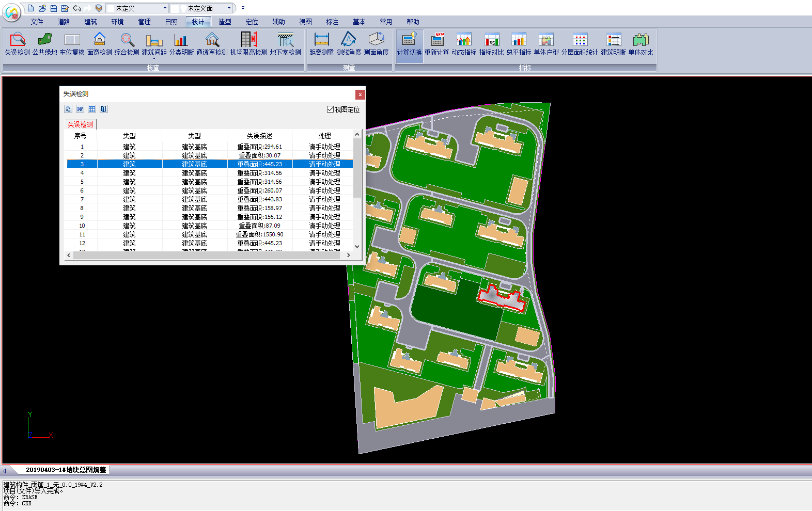The width and height of the screenshot is (812, 511).
Task: Click the 20190403-1#地块总图规整 document tab
Action: pos(66,470)
